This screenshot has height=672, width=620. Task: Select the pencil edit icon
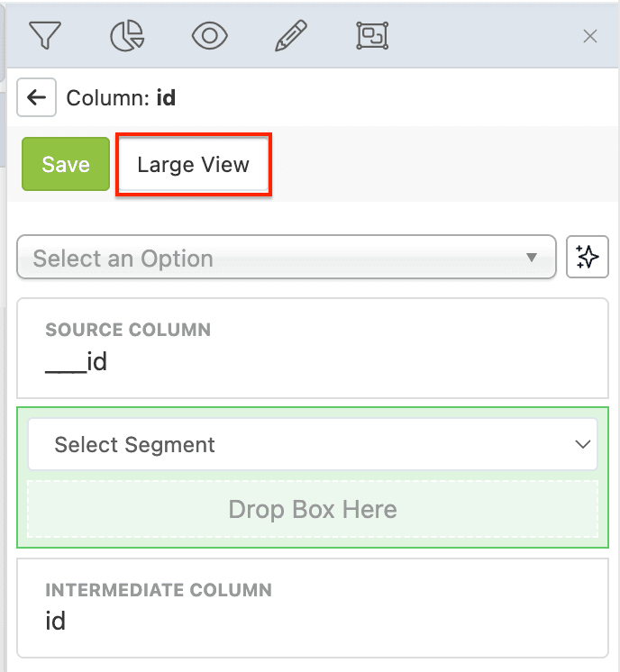[290, 35]
